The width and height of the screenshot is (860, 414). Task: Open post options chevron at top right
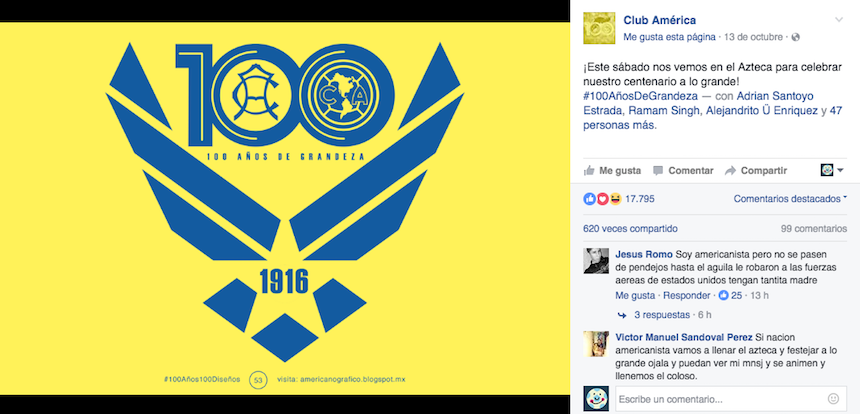[839, 20]
